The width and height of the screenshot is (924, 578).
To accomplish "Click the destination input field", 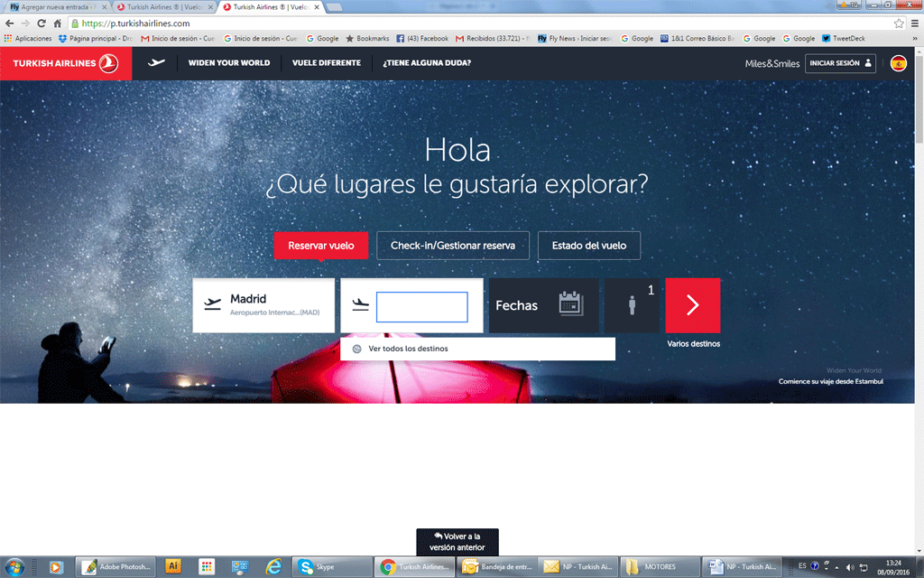I will click(421, 307).
